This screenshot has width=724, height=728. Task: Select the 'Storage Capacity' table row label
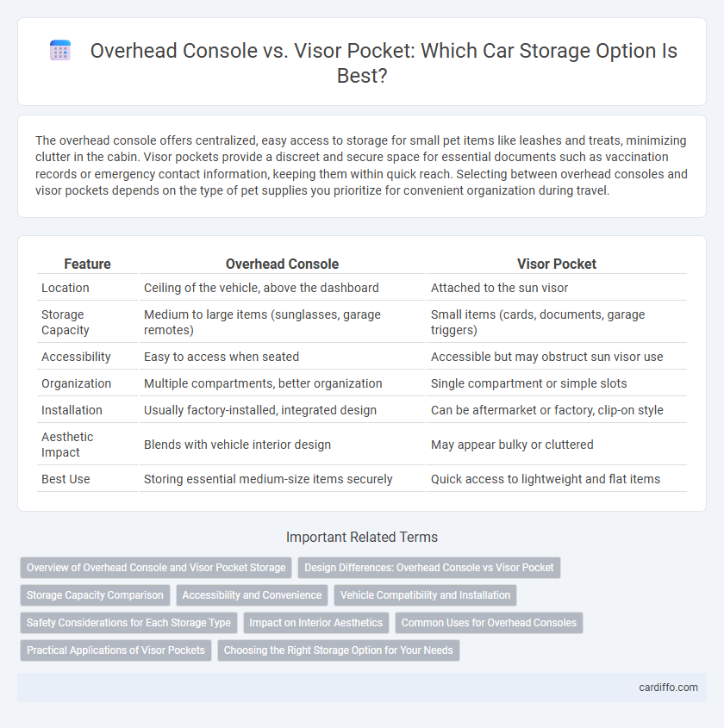tap(65, 322)
